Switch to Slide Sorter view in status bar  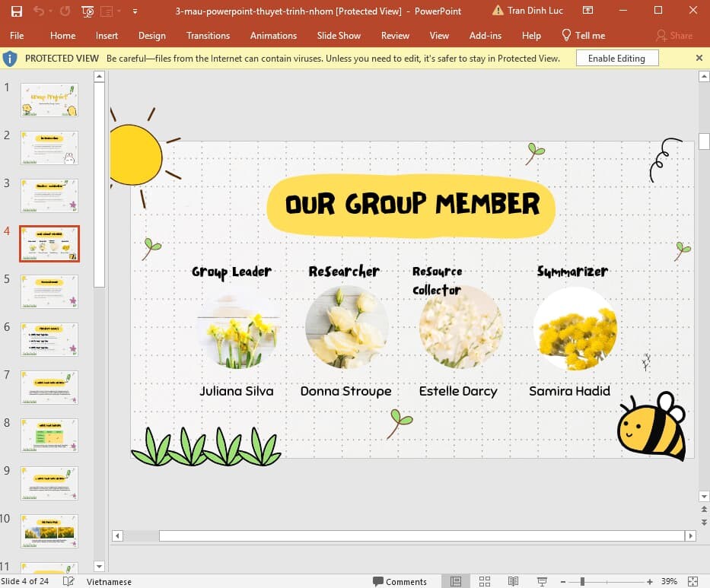[485, 581]
